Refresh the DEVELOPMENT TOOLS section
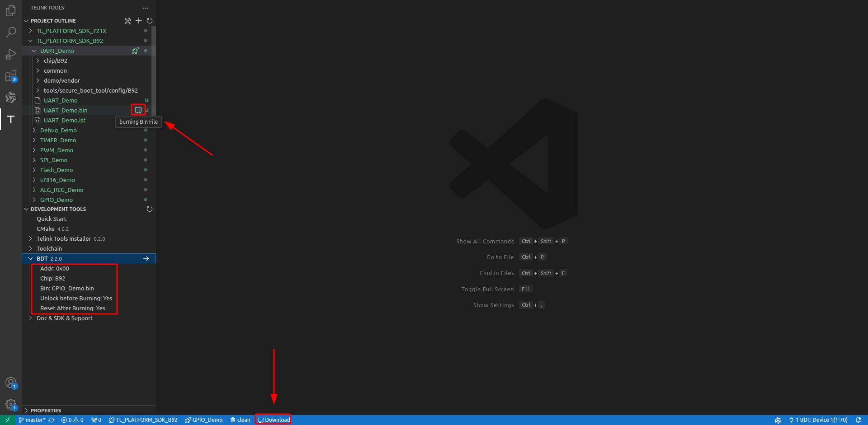 [x=149, y=209]
